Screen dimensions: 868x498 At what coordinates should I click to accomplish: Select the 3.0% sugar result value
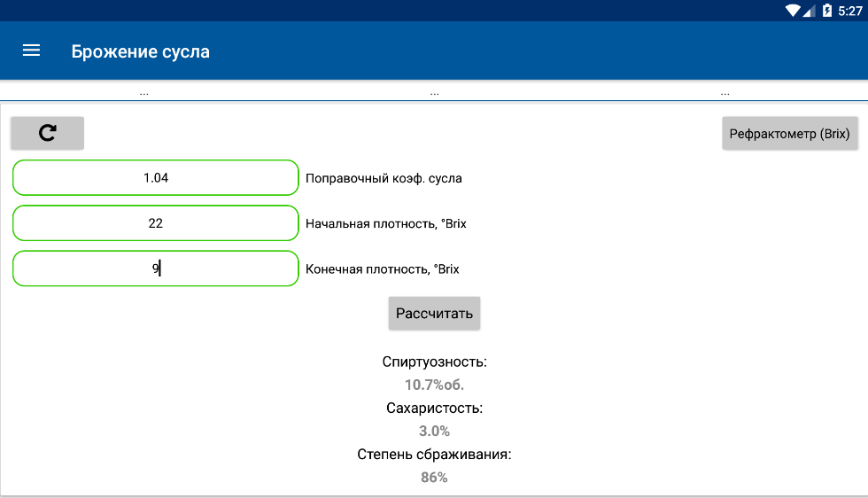(435, 431)
